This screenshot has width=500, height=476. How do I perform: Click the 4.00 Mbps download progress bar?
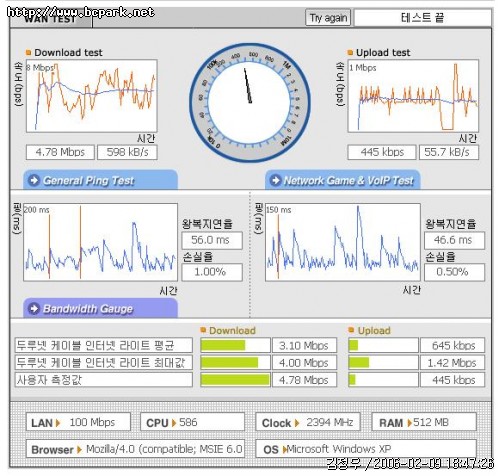pyautogui.click(x=235, y=363)
